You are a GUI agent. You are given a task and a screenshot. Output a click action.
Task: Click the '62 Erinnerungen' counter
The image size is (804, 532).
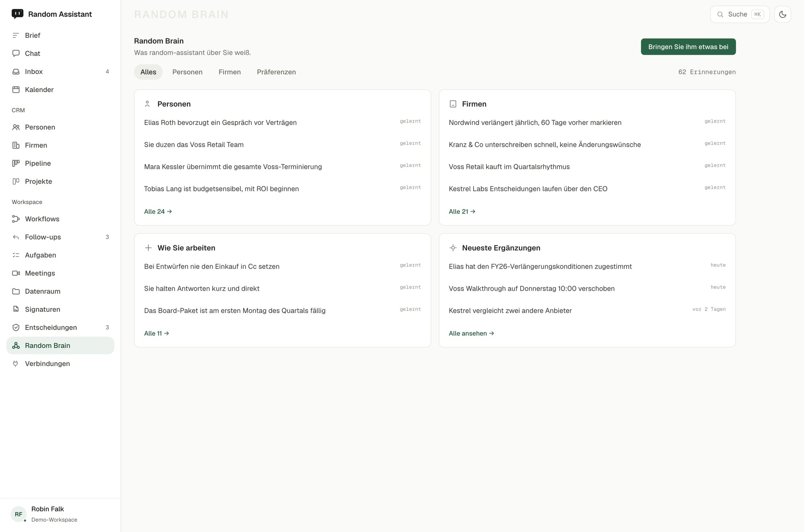coord(707,72)
